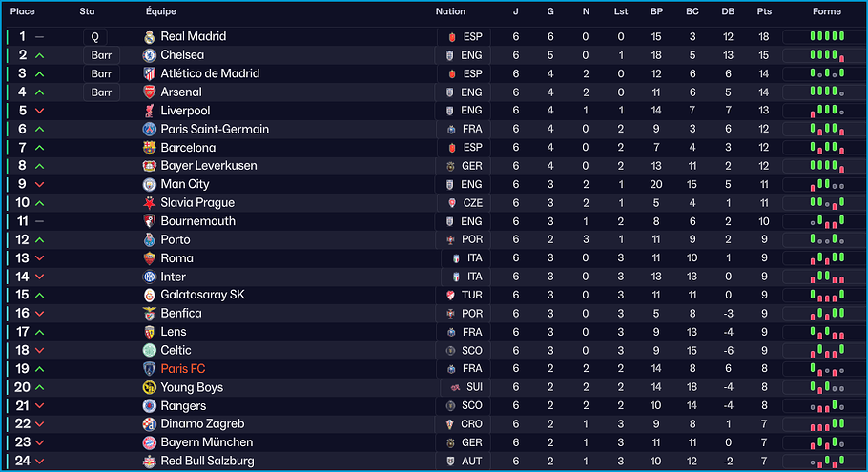868x472 pixels.
Task: Sort the table by the Pts column
Action: tap(764, 11)
